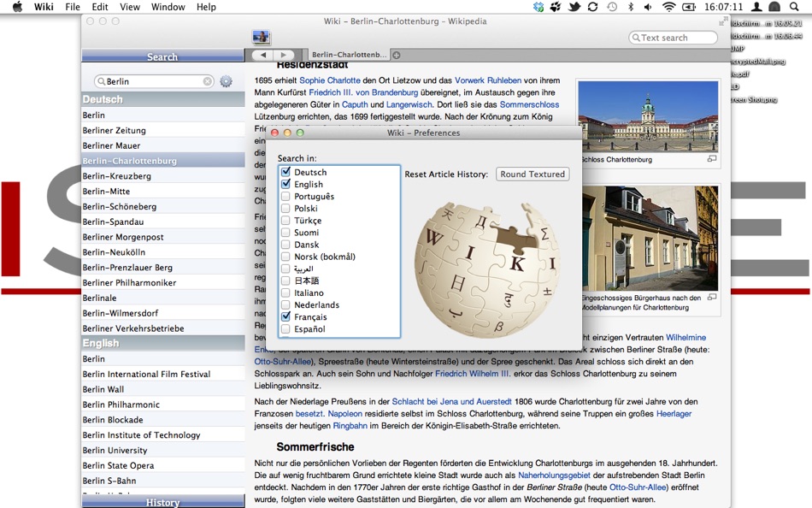The image size is (812, 508).
Task: Click into the Berlin search input
Action: (153, 81)
